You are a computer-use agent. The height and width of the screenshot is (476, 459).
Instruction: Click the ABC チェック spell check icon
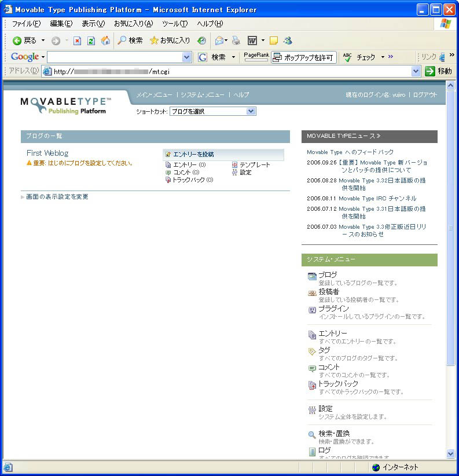pos(347,57)
